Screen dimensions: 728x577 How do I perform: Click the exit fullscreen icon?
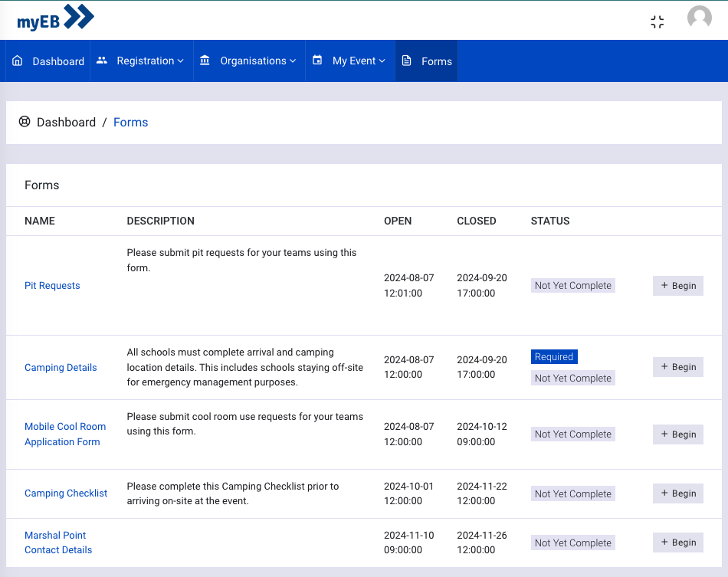657,22
